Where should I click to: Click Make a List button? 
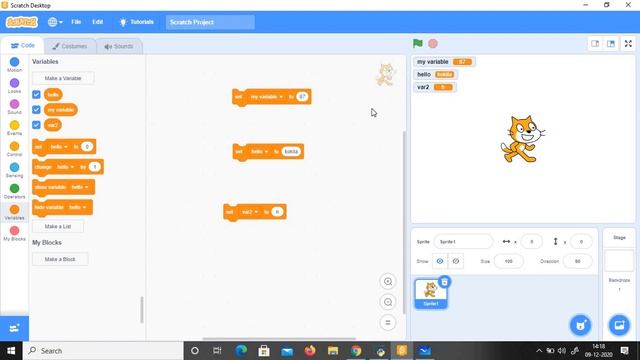point(58,226)
